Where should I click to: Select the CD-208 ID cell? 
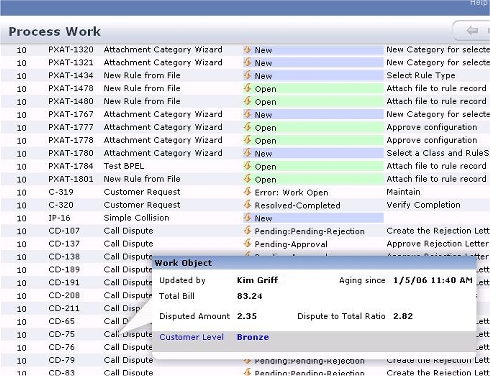64,295
